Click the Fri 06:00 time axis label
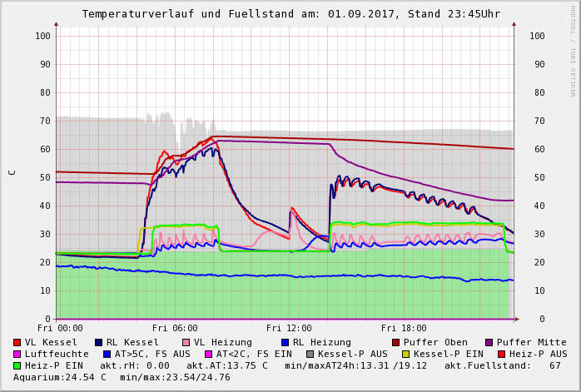The width and height of the screenshot is (581, 392). pos(175,328)
